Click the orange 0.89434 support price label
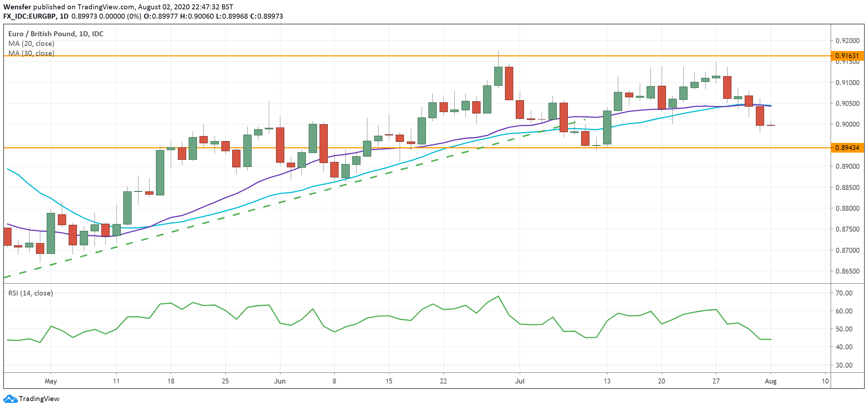Image resolution: width=868 pixels, height=409 pixels. click(x=848, y=148)
